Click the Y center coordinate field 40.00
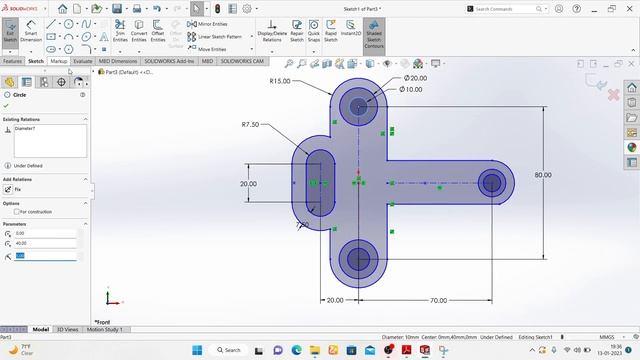The height and width of the screenshot is (360, 640). (x=45, y=243)
